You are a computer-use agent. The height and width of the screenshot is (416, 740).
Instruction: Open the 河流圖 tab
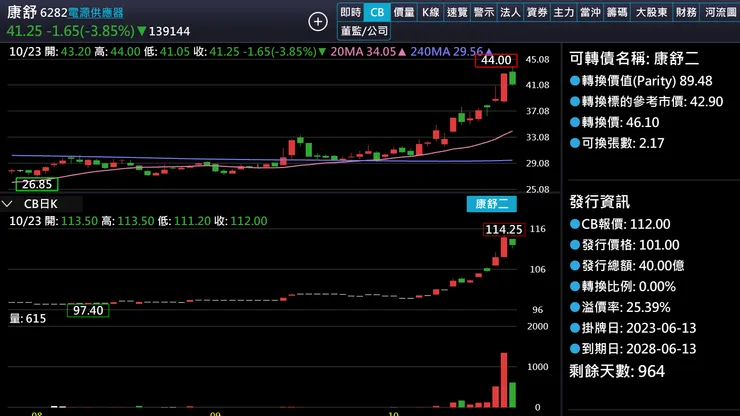point(720,12)
